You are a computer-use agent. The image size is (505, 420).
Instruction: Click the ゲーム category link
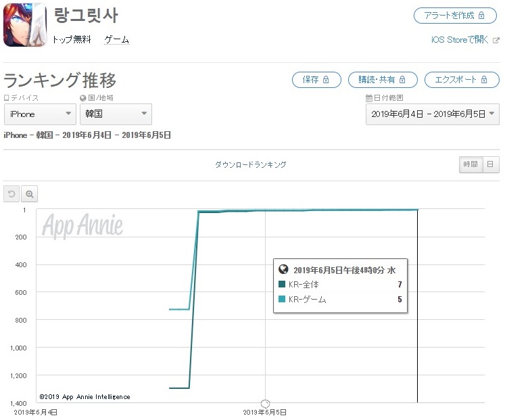pos(116,40)
